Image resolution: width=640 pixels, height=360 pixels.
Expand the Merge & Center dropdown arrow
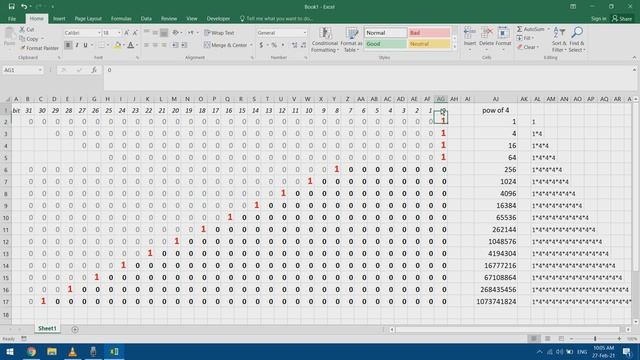click(x=251, y=45)
